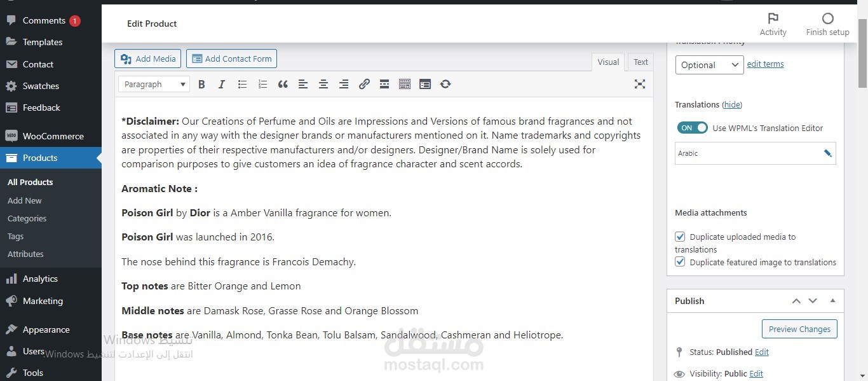Insert or edit a link
The width and height of the screenshot is (868, 381).
pos(364,84)
